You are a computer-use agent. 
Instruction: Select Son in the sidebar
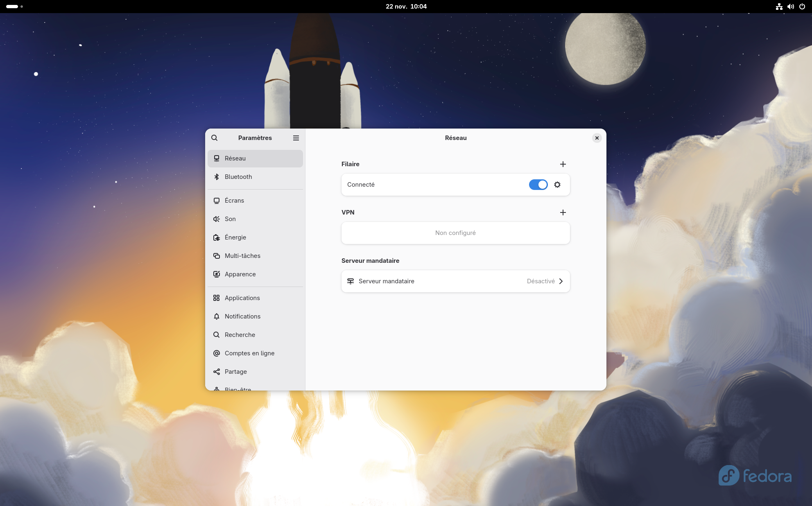tap(230, 219)
